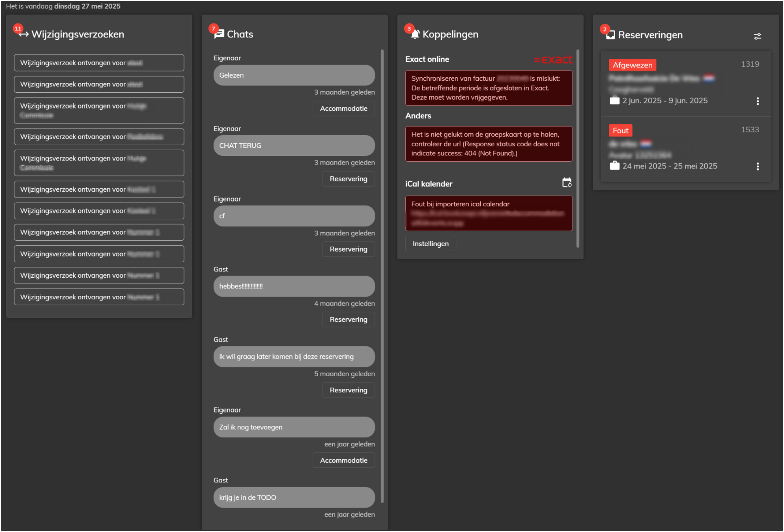Open three-dot menu for reservation 1533

(757, 167)
